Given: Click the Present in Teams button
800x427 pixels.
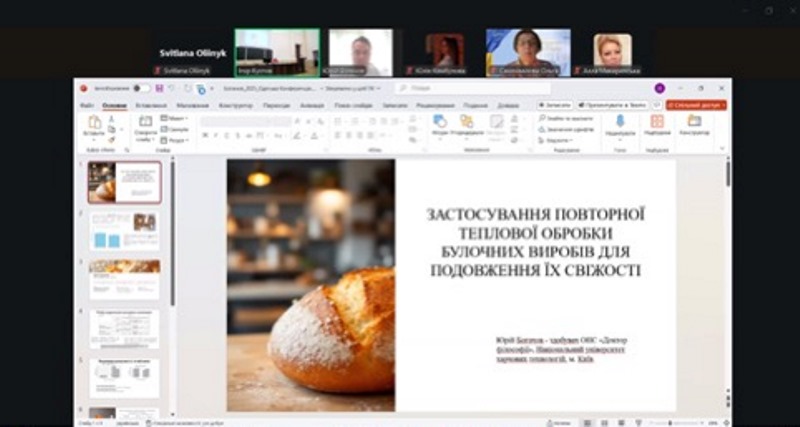Looking at the screenshot, I should (x=612, y=104).
